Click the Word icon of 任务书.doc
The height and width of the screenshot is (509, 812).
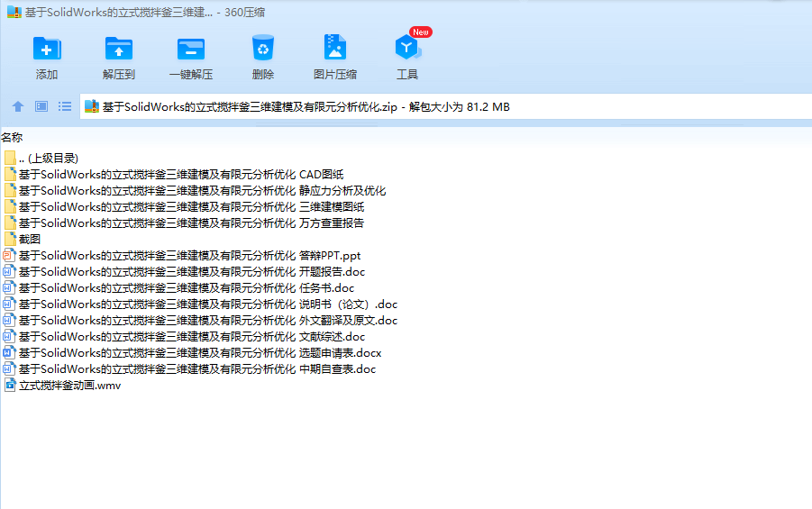tap(9, 287)
